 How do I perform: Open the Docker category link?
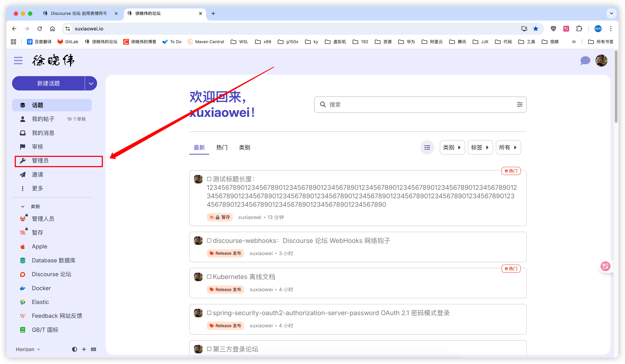tap(41, 288)
